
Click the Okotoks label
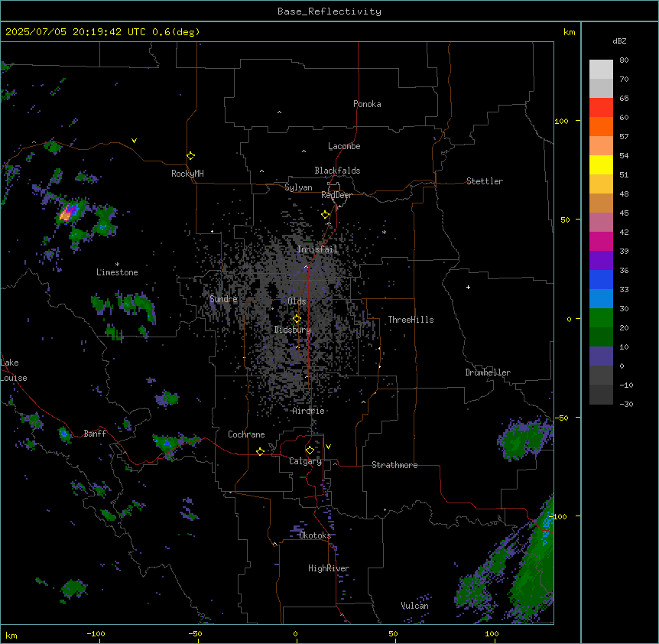click(x=315, y=535)
